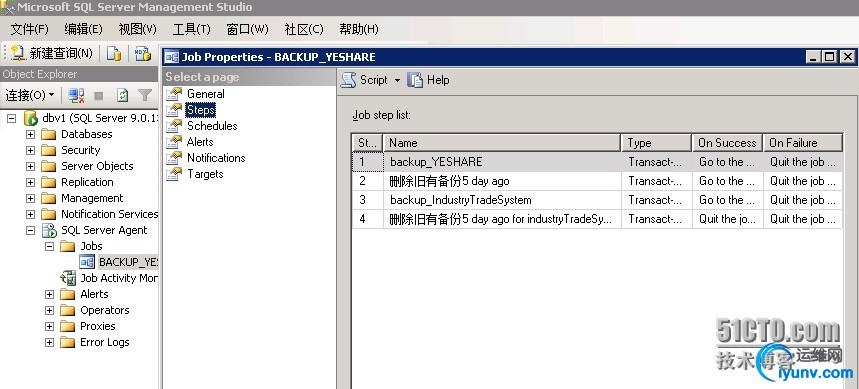Screen dimensions: 859x389
Task: Click the Job Activity Monitor icon
Action: pos(68,278)
